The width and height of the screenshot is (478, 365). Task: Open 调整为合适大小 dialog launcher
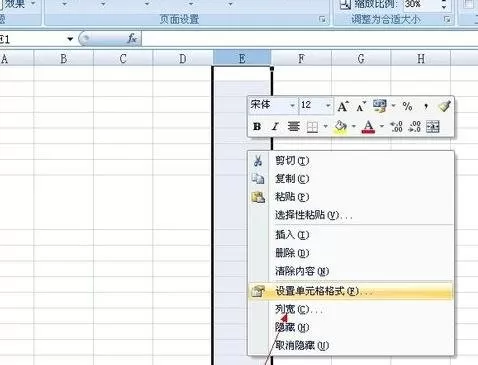point(447,20)
